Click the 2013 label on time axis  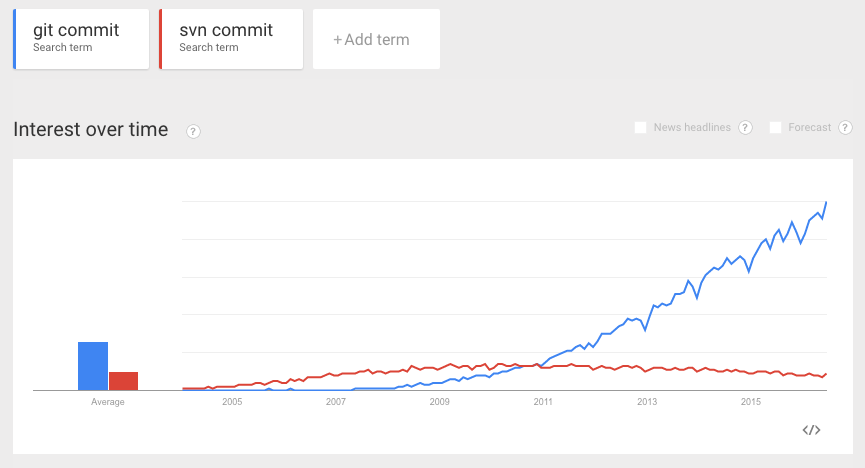coord(647,402)
